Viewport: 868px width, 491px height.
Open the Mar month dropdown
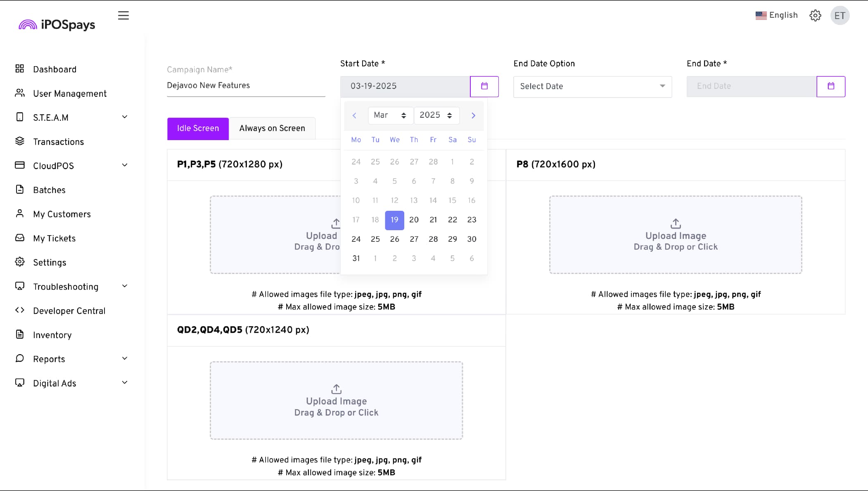click(x=390, y=115)
